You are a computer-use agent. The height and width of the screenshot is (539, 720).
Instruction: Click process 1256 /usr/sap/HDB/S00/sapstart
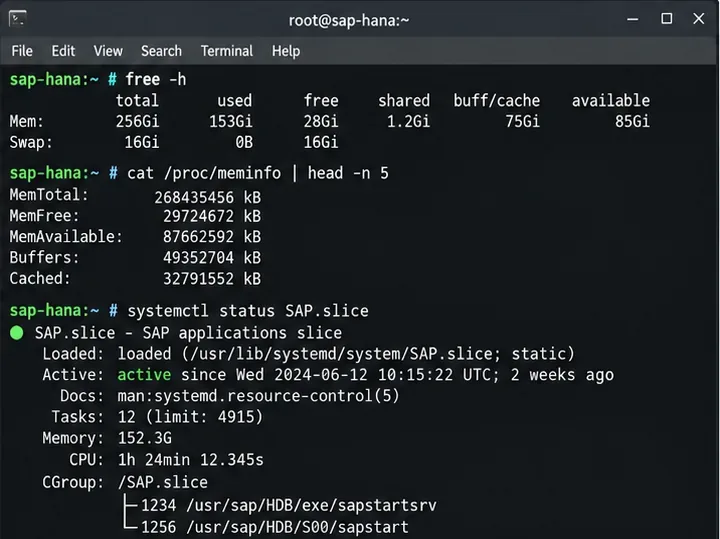(275, 527)
